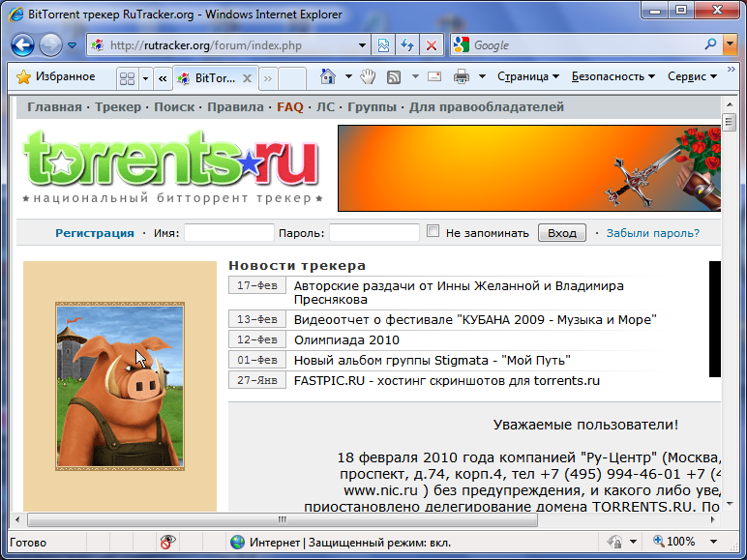Toggle Compatibility View broken-page icon

point(383,45)
